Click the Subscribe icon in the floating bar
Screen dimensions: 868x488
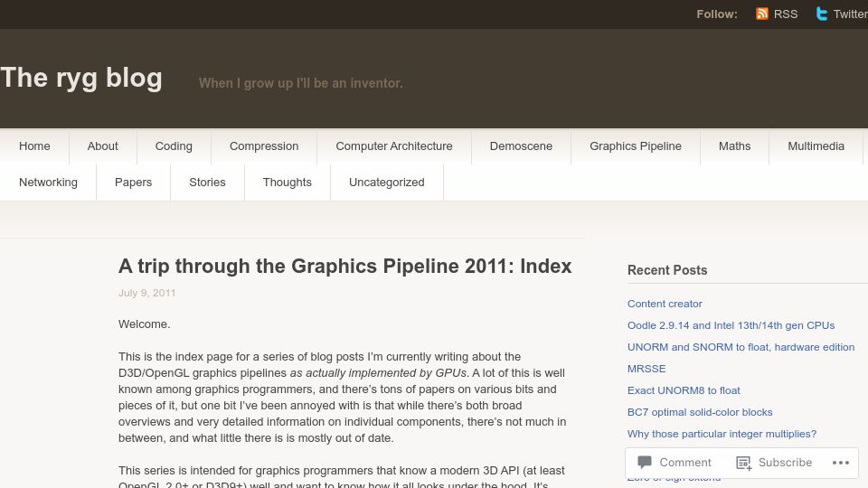[743, 463]
